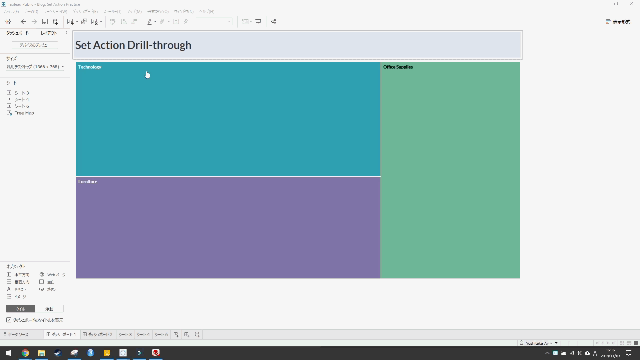Open Google Chrome from the taskbar

(25, 353)
